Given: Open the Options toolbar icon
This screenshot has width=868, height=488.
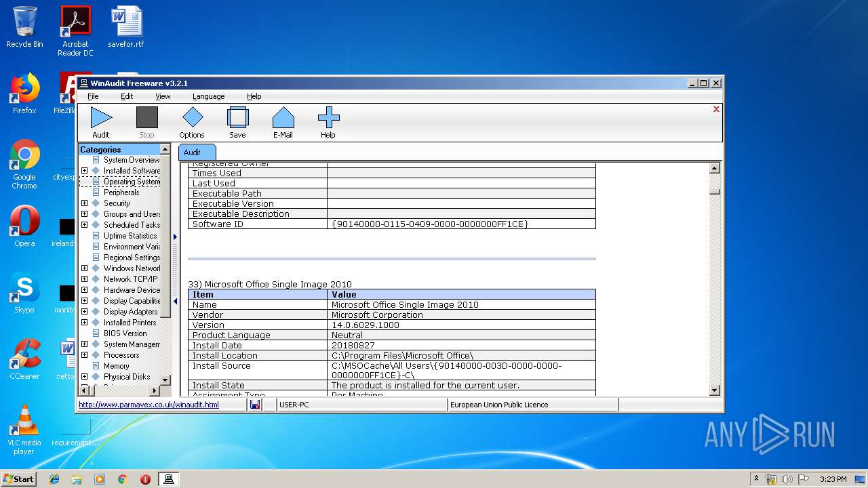Looking at the screenshot, I should (x=192, y=123).
